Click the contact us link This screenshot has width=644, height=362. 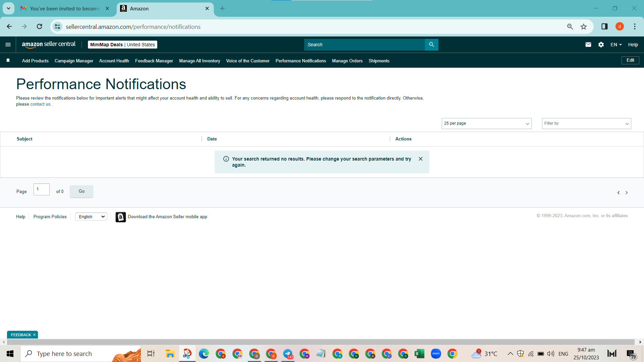[41, 104]
